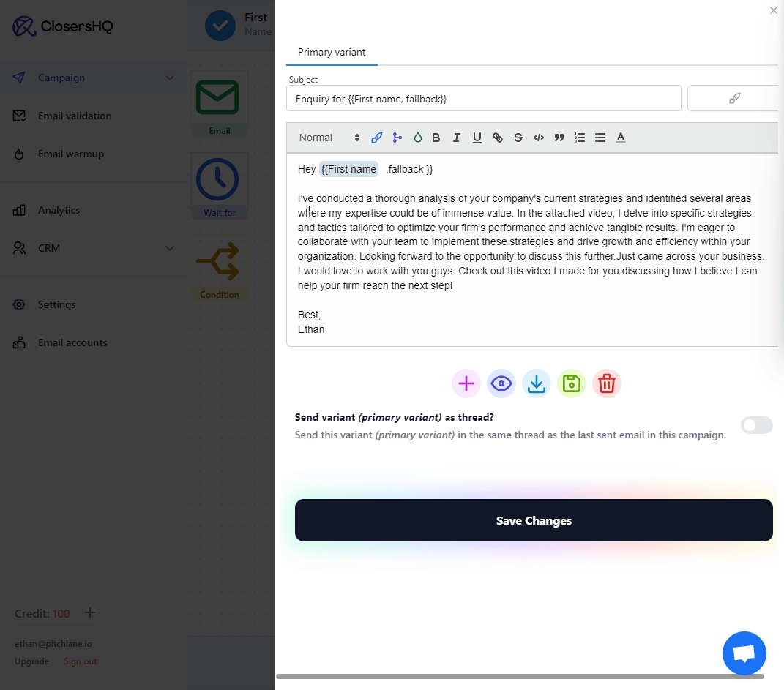Add a new variant with the plus icon

point(466,383)
